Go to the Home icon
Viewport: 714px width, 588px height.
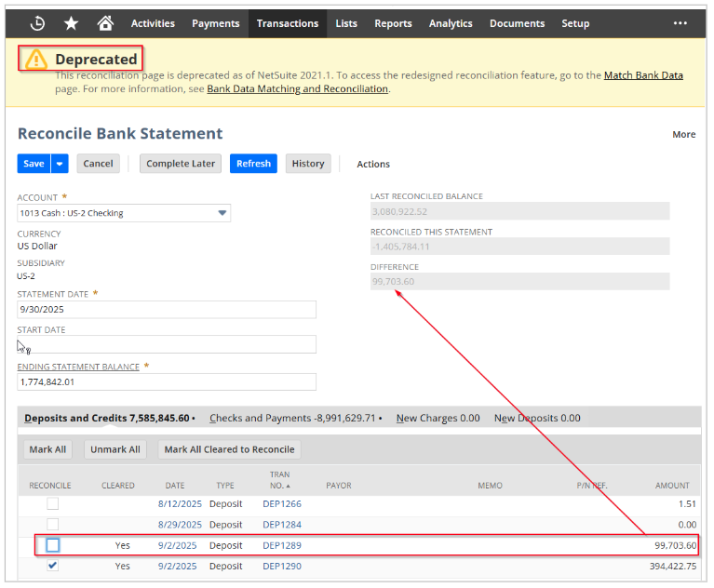click(x=105, y=23)
